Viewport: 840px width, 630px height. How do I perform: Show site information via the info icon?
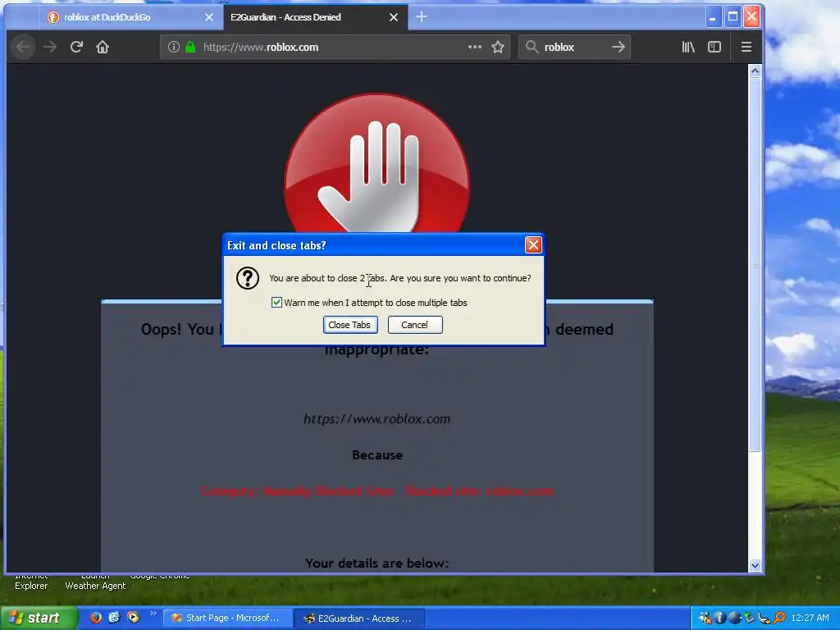pos(174,47)
